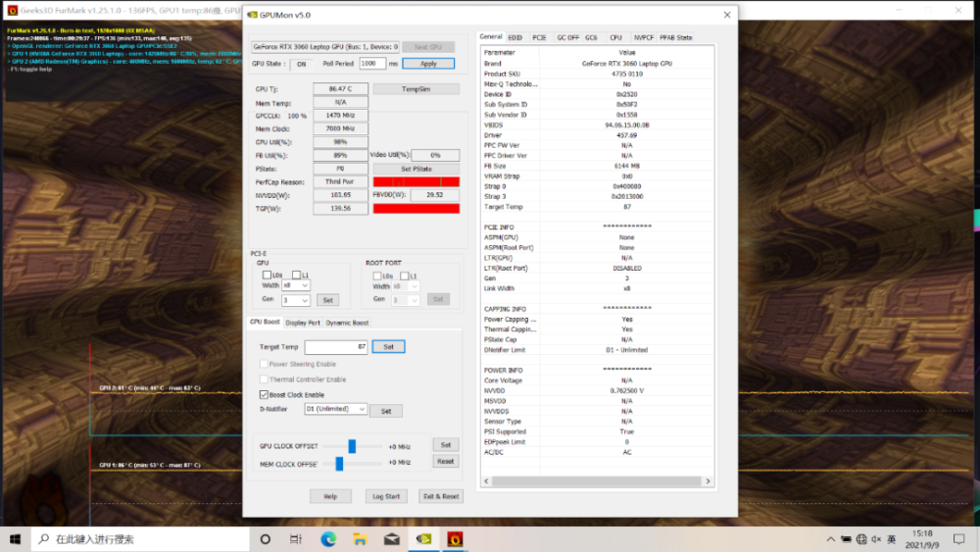This screenshot has height=552, width=980.
Task: Click FurMark window title bar icon
Action: coord(12,10)
